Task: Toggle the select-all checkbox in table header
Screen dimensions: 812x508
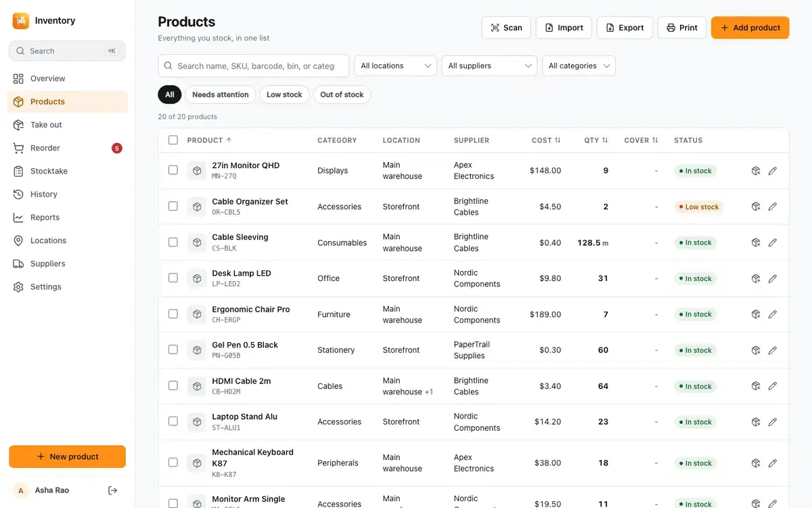Action: pyautogui.click(x=173, y=140)
